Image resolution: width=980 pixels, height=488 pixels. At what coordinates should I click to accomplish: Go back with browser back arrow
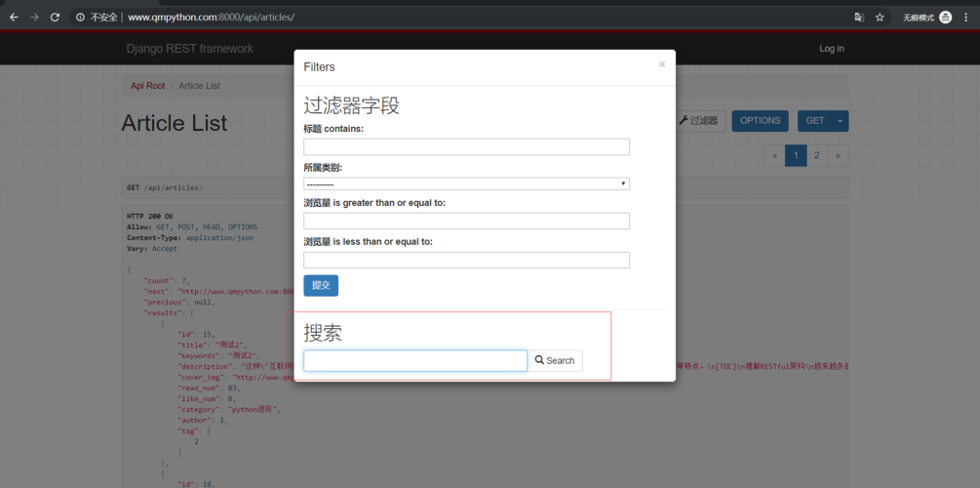point(14,18)
